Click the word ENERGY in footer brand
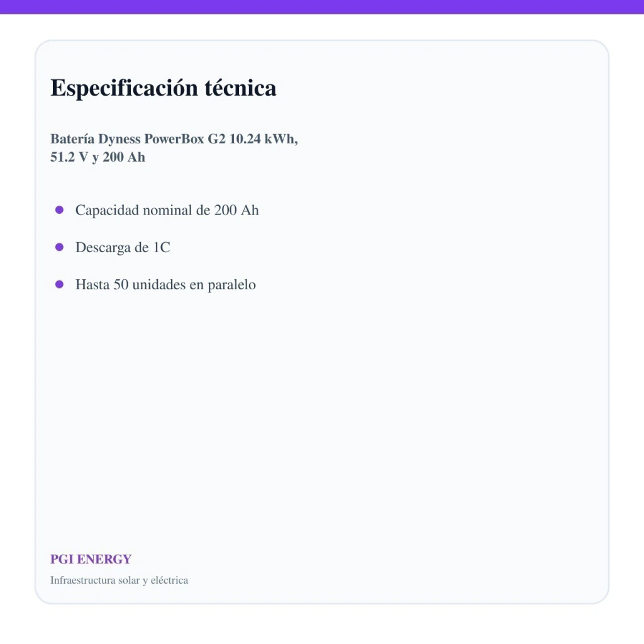The width and height of the screenshot is (644, 644). click(x=104, y=559)
